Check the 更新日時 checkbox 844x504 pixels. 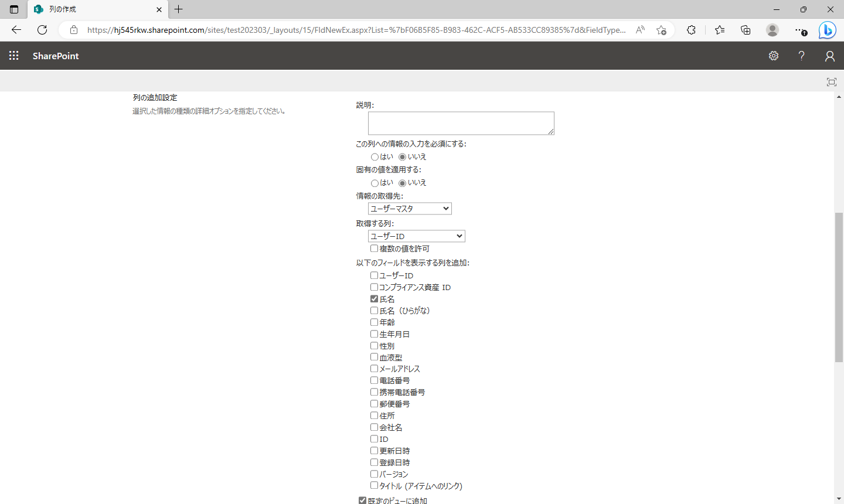pyautogui.click(x=374, y=451)
